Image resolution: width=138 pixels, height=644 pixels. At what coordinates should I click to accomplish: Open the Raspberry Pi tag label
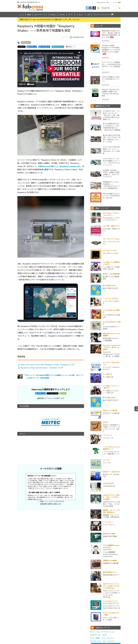(26, 43)
